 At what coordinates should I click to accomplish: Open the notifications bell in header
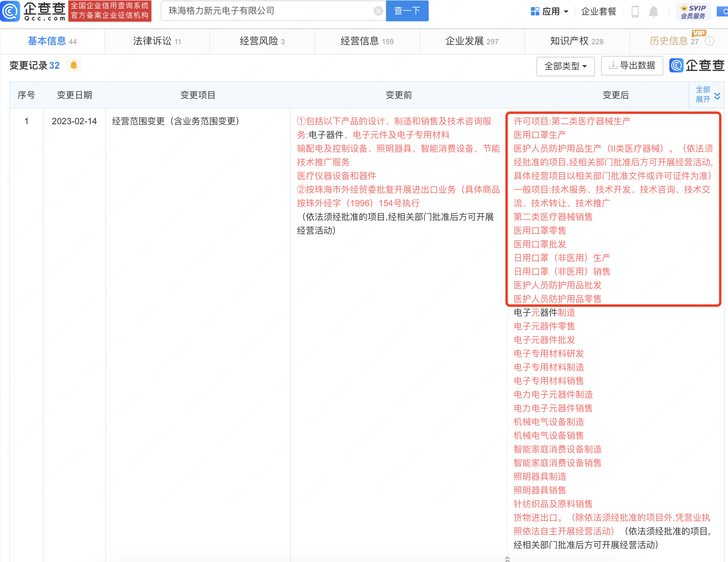[654, 11]
